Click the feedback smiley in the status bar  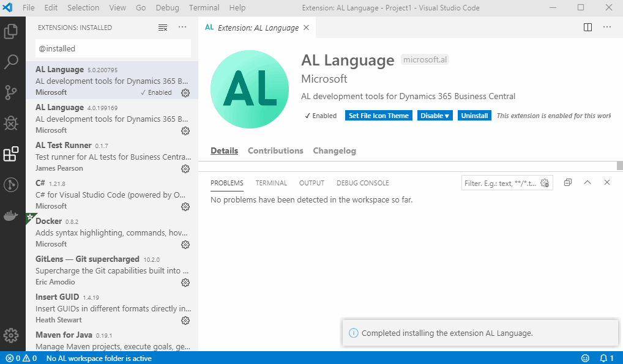point(585,358)
